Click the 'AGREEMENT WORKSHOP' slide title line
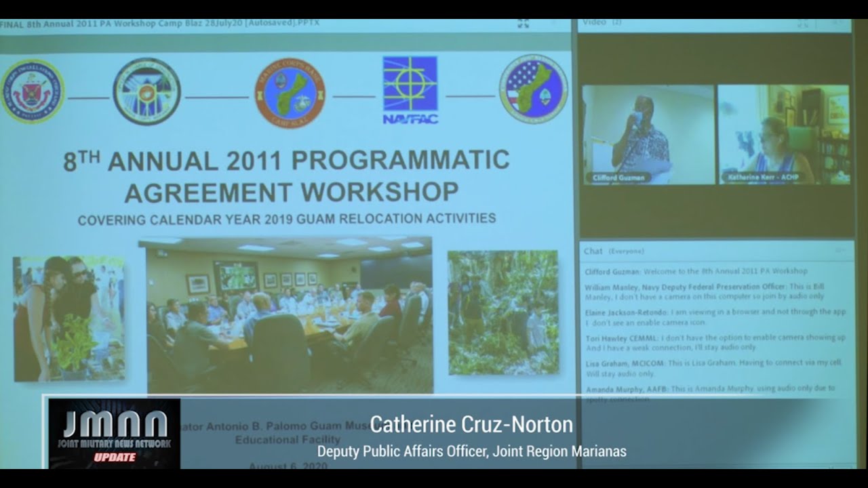Image resolution: width=868 pixels, height=488 pixels. click(292, 192)
